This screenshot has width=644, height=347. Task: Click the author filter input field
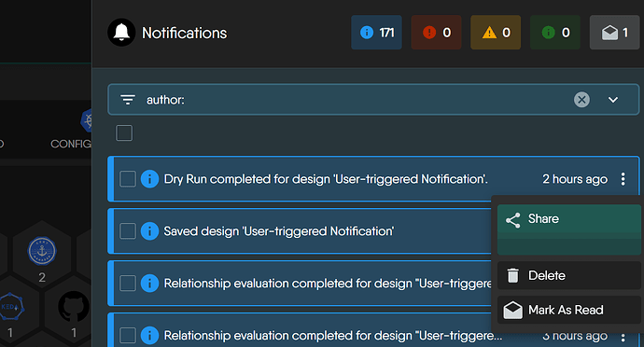(357, 100)
